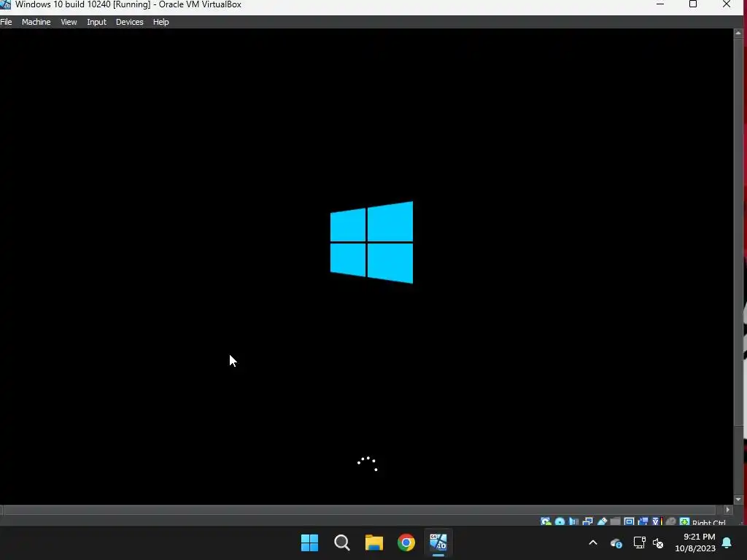Image resolution: width=747 pixels, height=560 pixels.
Task: Click the audio status bar icon
Action: tap(573, 522)
